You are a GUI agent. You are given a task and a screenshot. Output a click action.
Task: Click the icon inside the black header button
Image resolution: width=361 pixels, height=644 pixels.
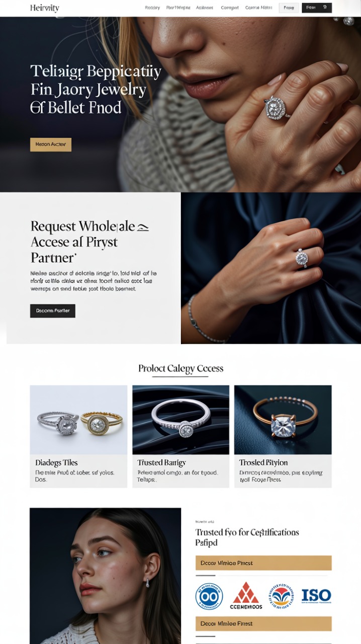click(x=325, y=8)
